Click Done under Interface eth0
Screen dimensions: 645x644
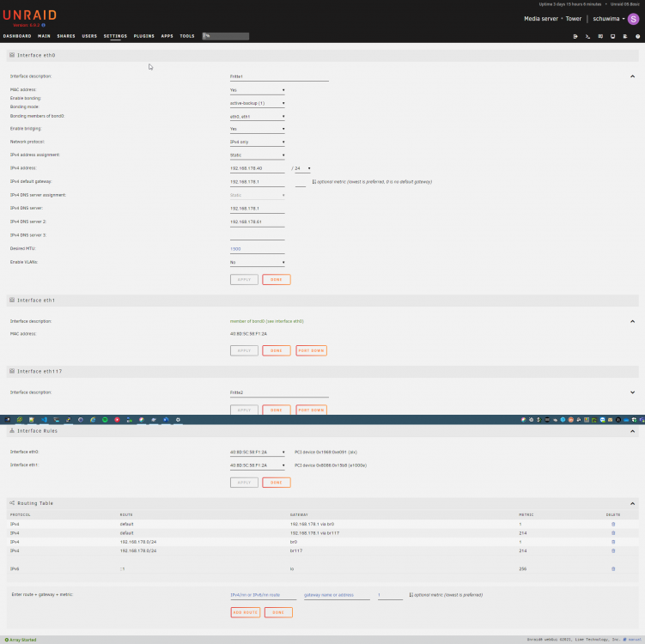[x=277, y=280]
